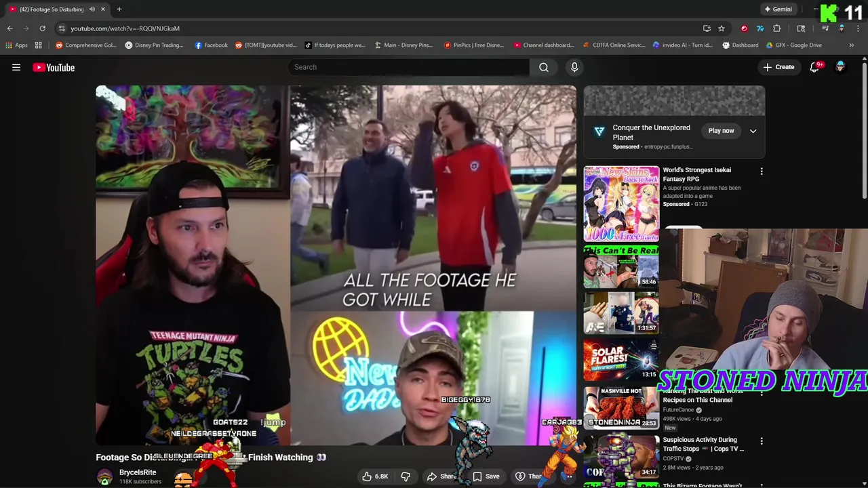
Task: Open invideo AI bookmark
Action: [683, 45]
